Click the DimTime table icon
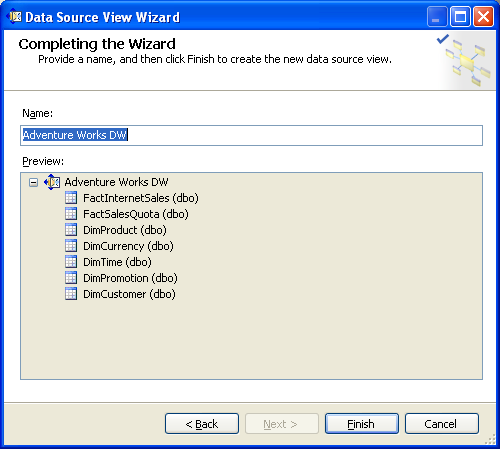Screen dimensions: 500x449 [71, 262]
